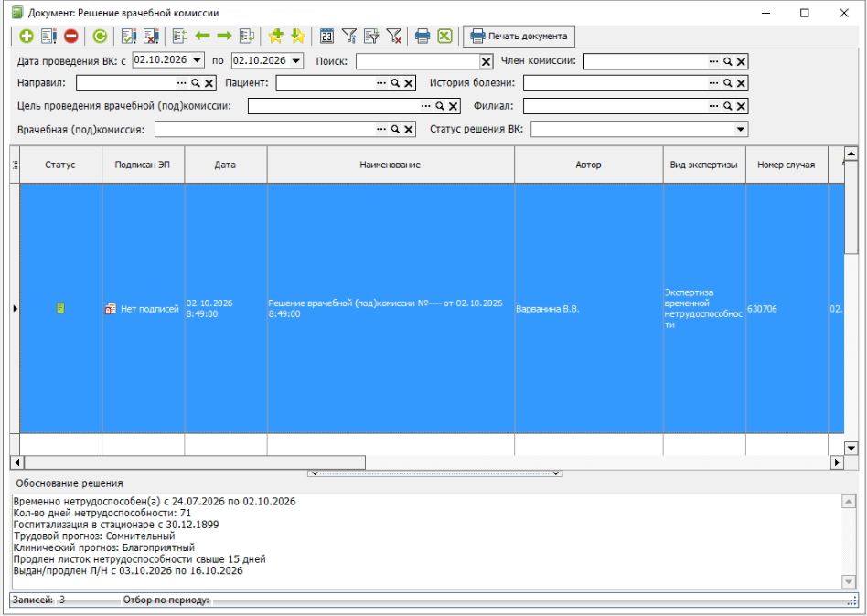Sort by the Статус column header
The image size is (867, 616).
point(60,165)
